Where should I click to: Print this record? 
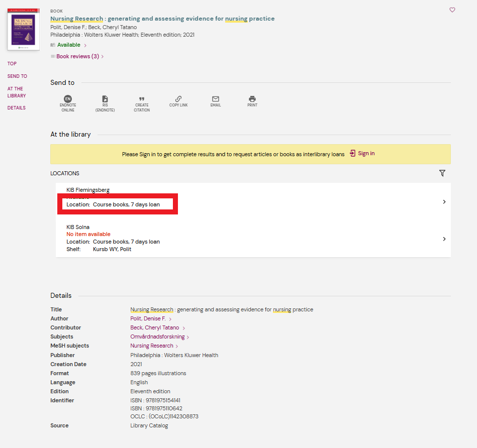click(x=252, y=101)
